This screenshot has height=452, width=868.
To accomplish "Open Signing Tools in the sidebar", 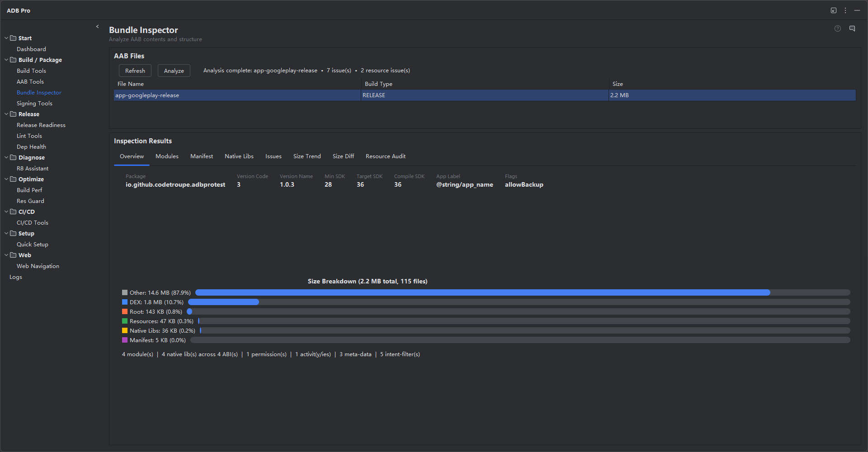I will coord(34,103).
